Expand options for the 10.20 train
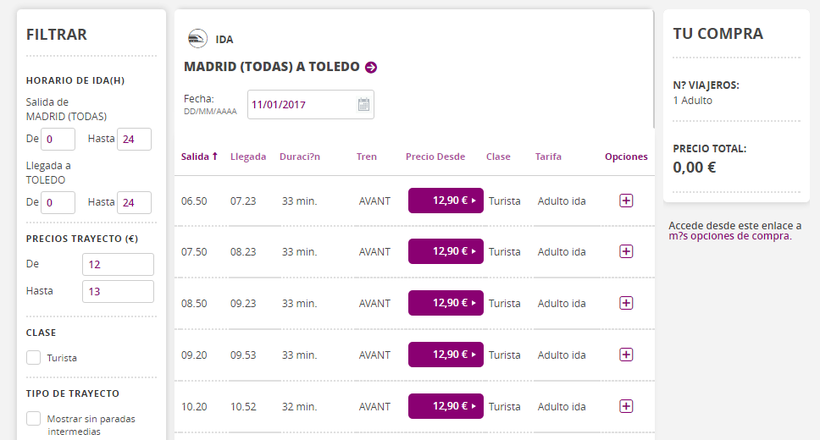The height and width of the screenshot is (440, 820). pos(626,406)
